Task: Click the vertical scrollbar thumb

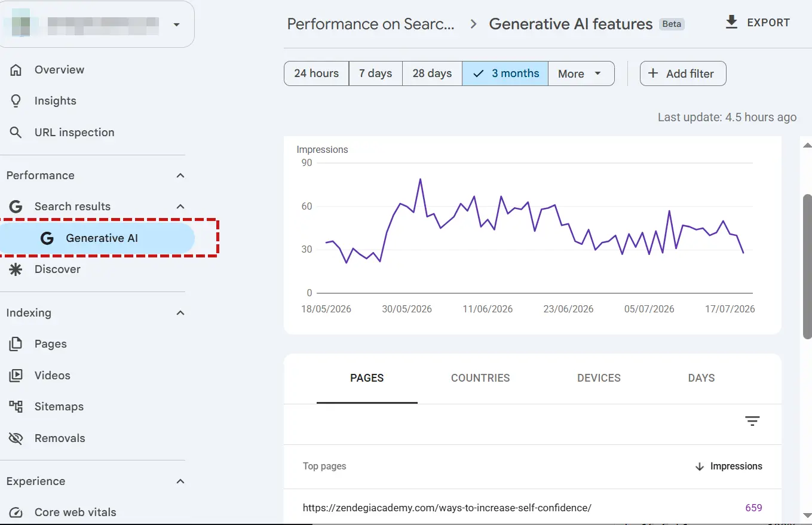Action: [x=807, y=266]
